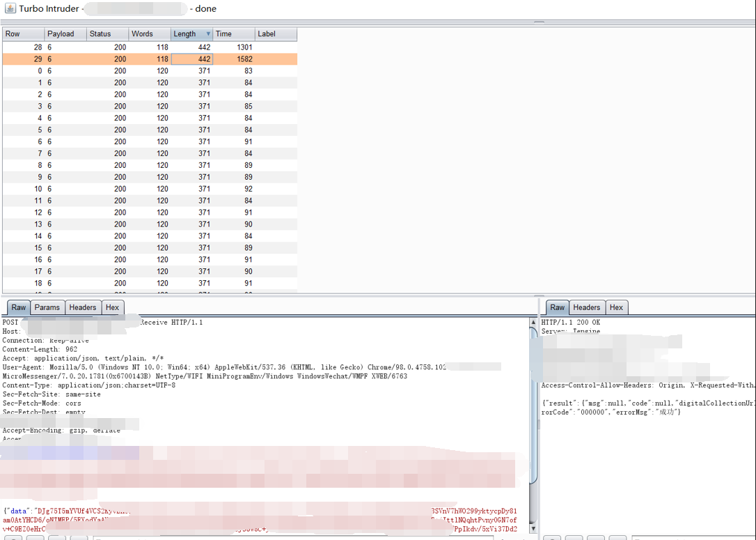Click the MicroMessenger/7.0.20.1781 line in request

coord(205,376)
